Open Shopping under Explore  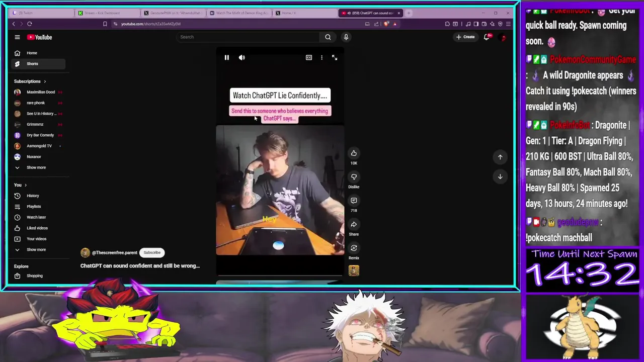[x=37, y=276]
